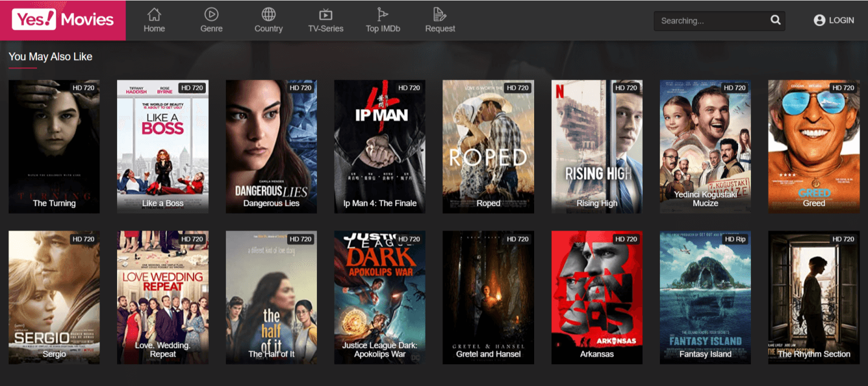Open the Fantasy Island poster

[x=705, y=297]
